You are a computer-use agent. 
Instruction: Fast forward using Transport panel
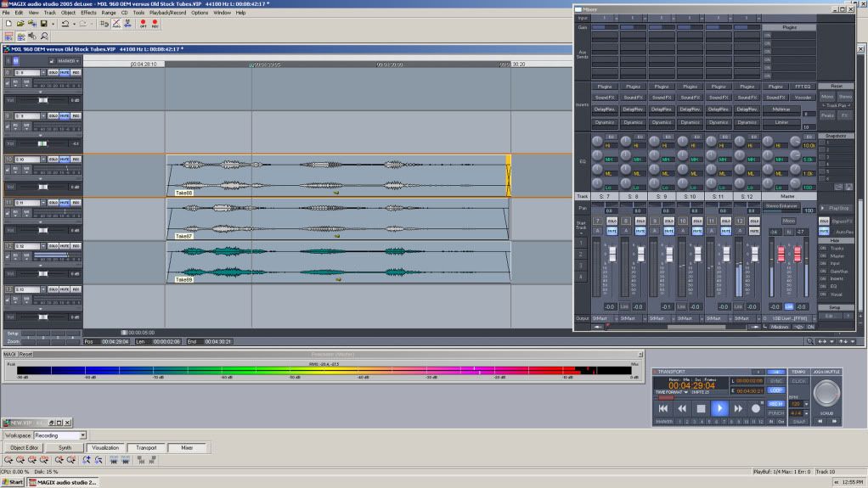tap(738, 408)
